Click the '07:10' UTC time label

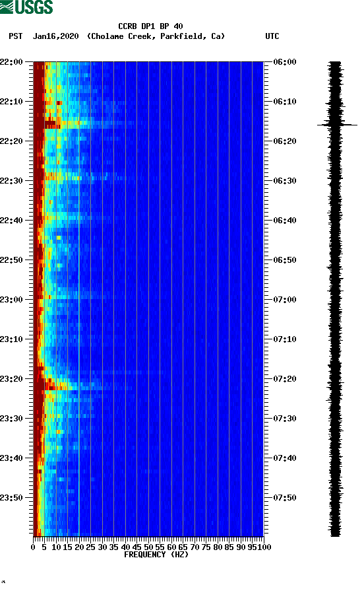point(285,339)
